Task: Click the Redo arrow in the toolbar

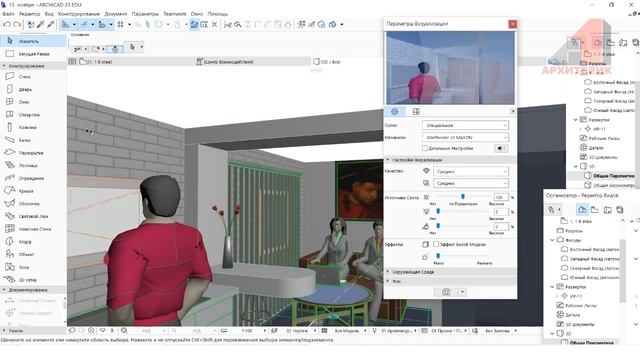Action: (17, 24)
